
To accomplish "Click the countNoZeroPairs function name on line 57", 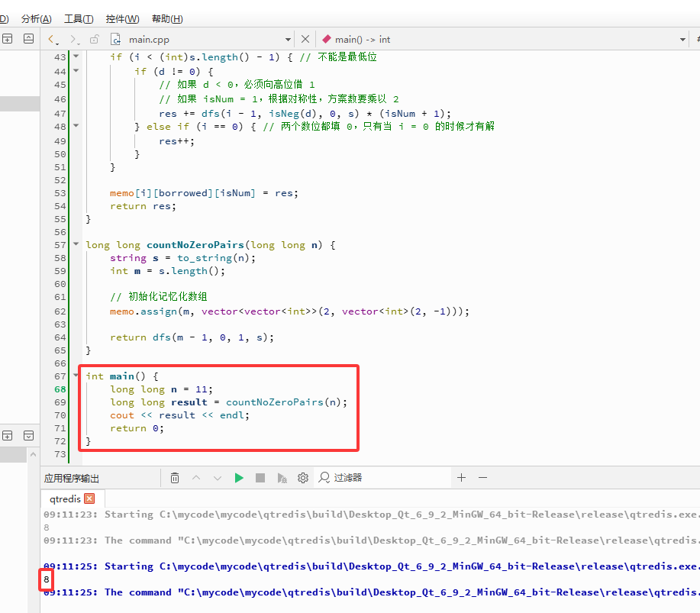I will [195, 244].
